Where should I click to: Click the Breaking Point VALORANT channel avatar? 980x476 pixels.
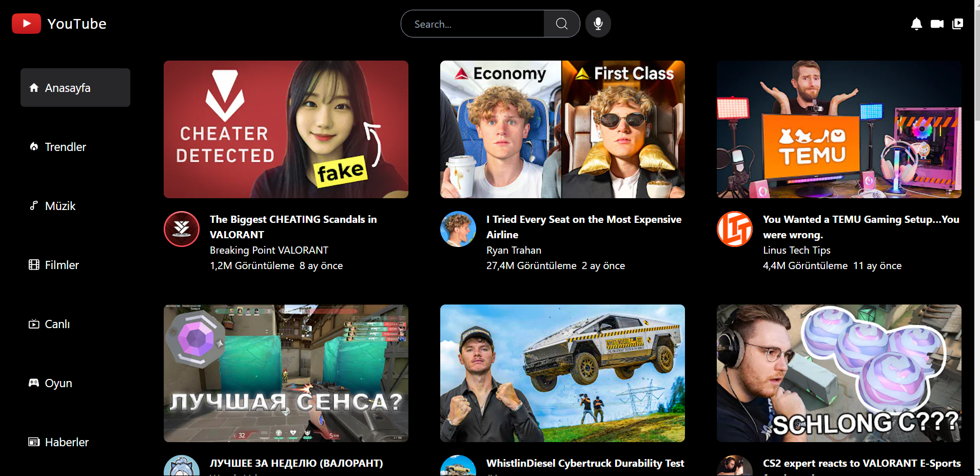pyautogui.click(x=182, y=229)
